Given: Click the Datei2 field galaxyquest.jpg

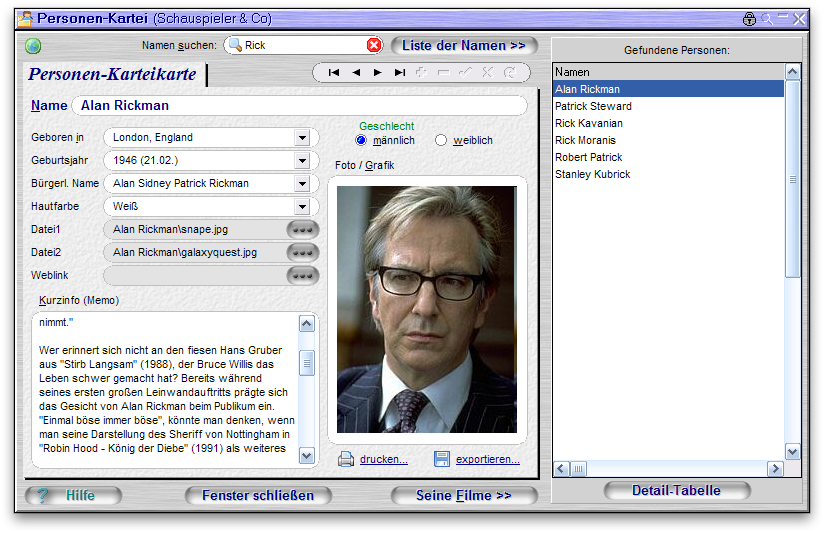Looking at the screenshot, I should [195, 253].
